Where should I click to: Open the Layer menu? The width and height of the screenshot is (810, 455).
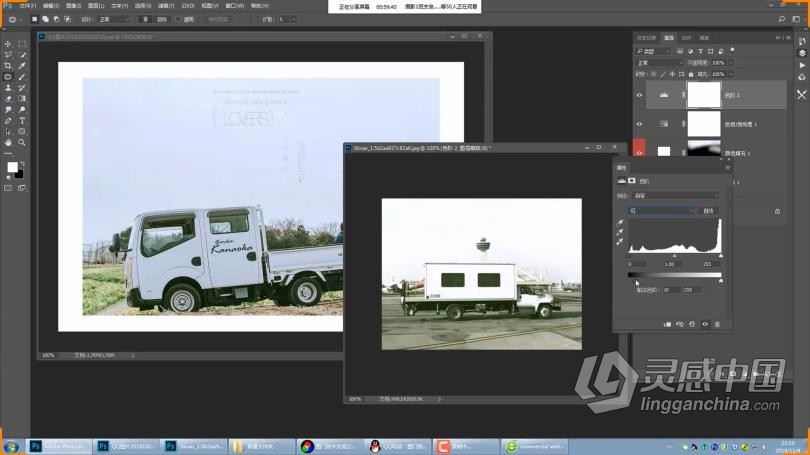coord(96,6)
